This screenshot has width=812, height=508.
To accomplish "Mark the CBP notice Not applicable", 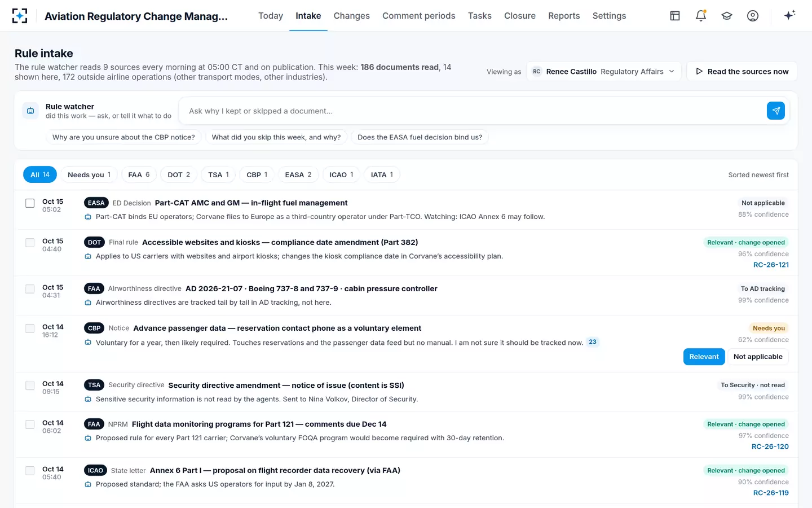I will tap(758, 357).
